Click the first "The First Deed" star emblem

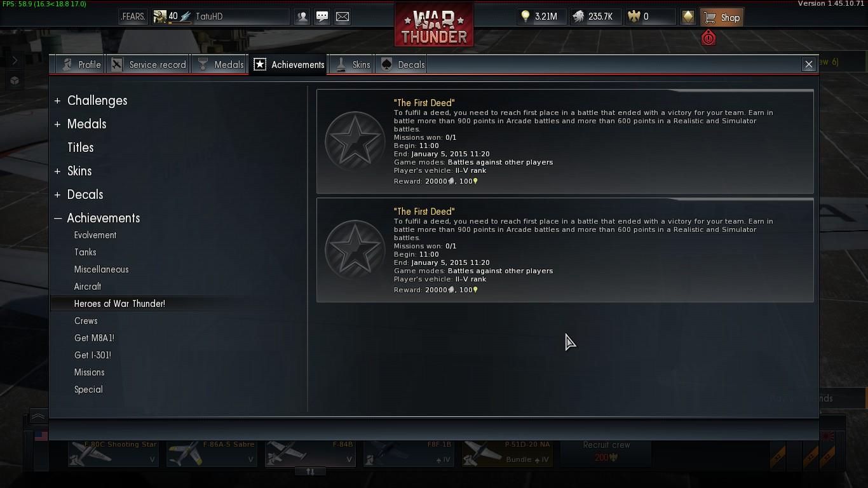click(355, 141)
